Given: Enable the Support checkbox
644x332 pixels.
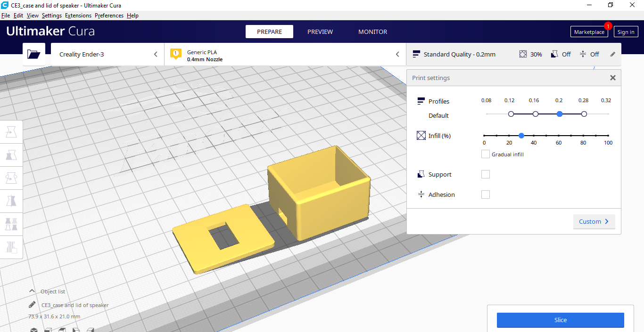Looking at the screenshot, I should pos(486,174).
